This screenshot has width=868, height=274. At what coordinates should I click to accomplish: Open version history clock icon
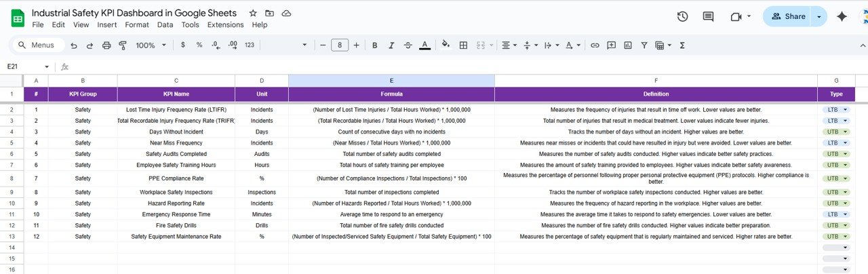coord(682,17)
